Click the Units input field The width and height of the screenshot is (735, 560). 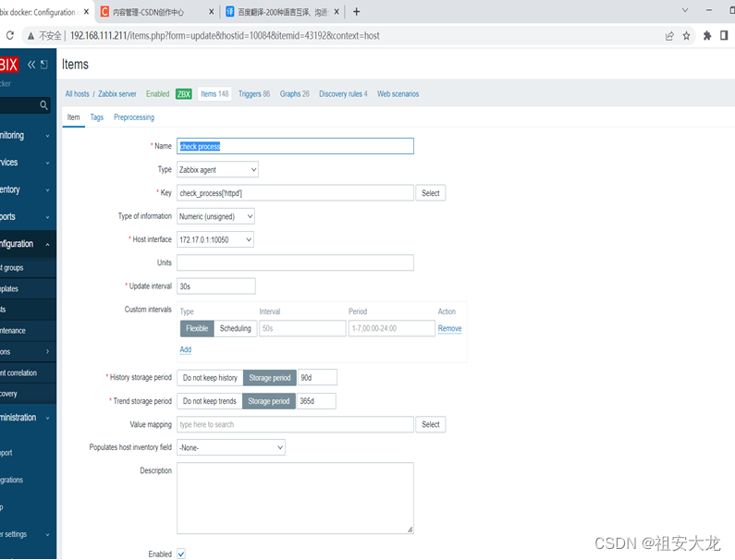tap(295, 262)
